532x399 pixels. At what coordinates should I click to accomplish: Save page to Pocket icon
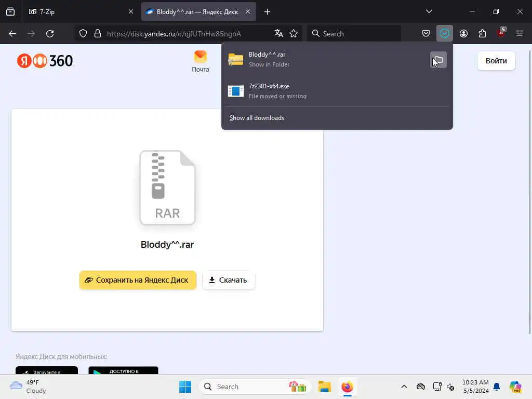[426, 34]
